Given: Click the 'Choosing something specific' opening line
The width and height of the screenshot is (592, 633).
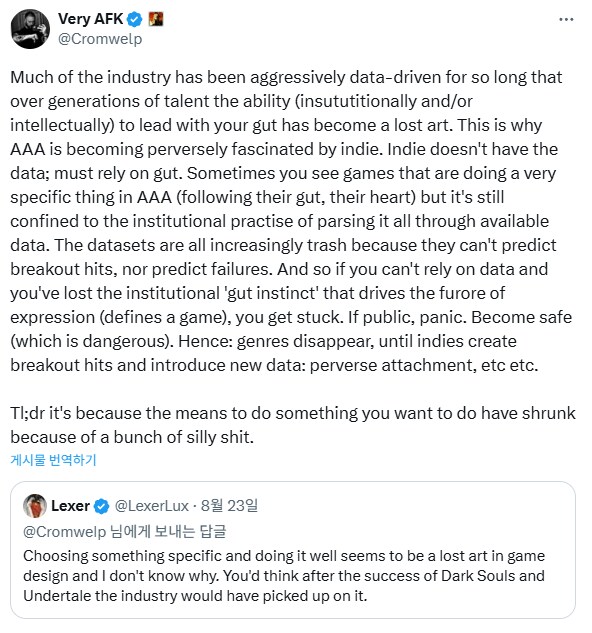Looking at the screenshot, I should (284, 556).
